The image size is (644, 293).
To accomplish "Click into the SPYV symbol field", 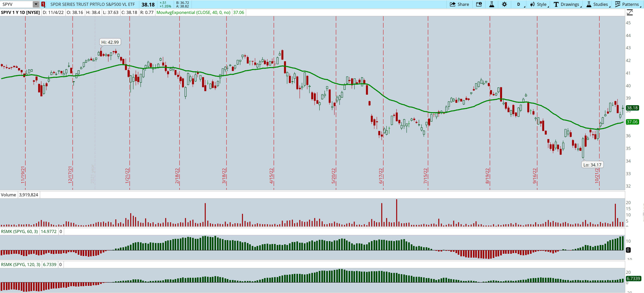I will (17, 4).
